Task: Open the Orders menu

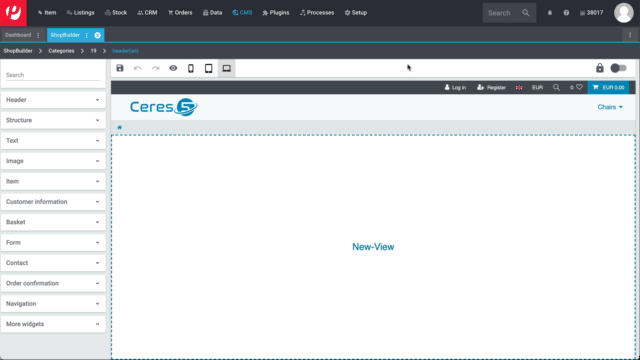Action: [180, 13]
